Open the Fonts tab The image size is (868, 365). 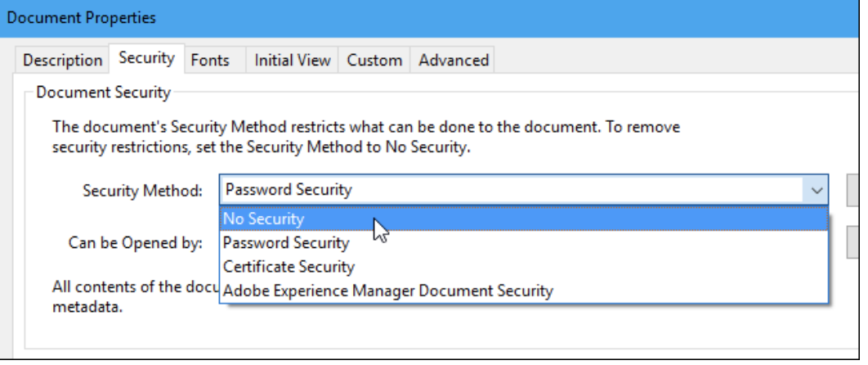210,61
